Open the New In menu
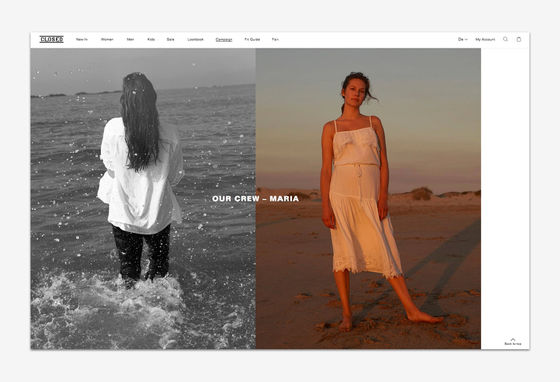Screen dimensions: 560x382 tap(82, 39)
